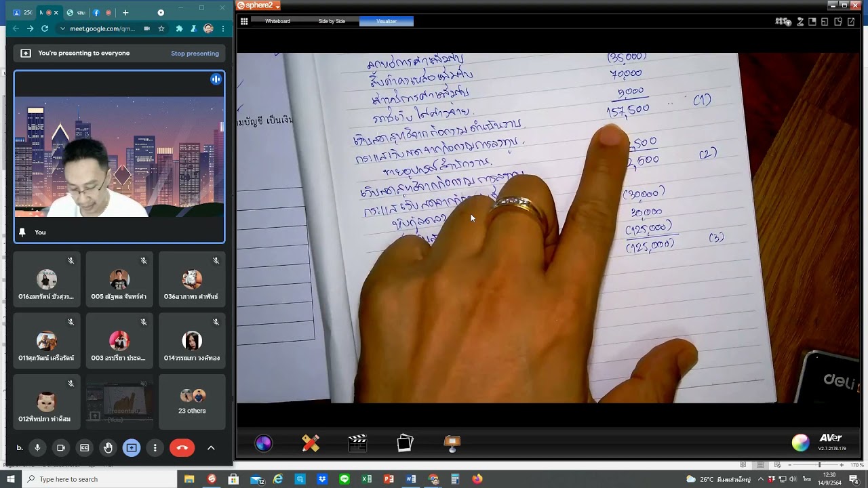
Task: Click the presentation podium icon
Action: coord(452,443)
